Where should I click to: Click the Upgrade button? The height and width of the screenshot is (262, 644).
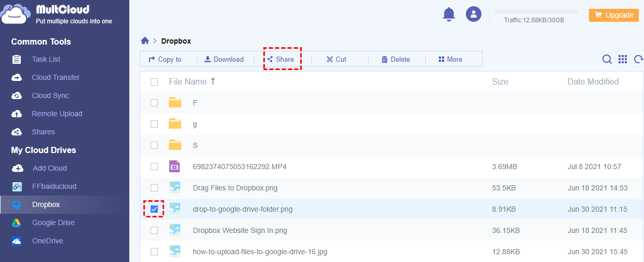point(613,15)
